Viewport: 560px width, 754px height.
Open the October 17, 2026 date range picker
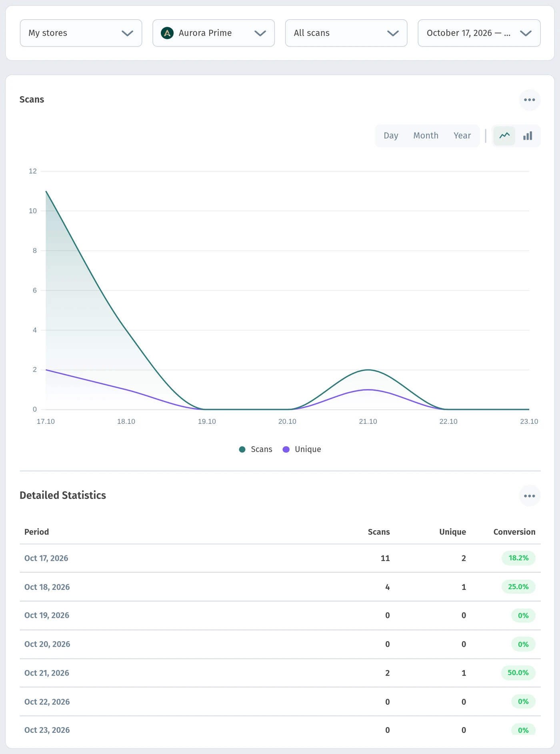tap(479, 33)
